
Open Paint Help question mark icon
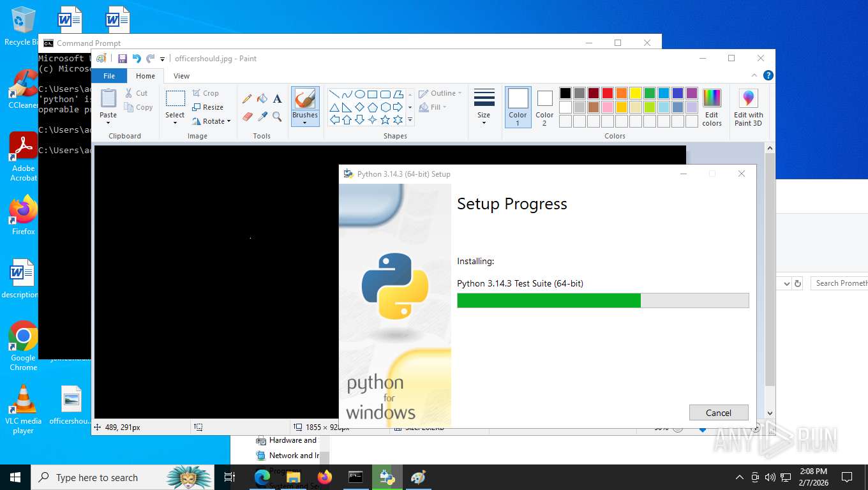click(768, 75)
